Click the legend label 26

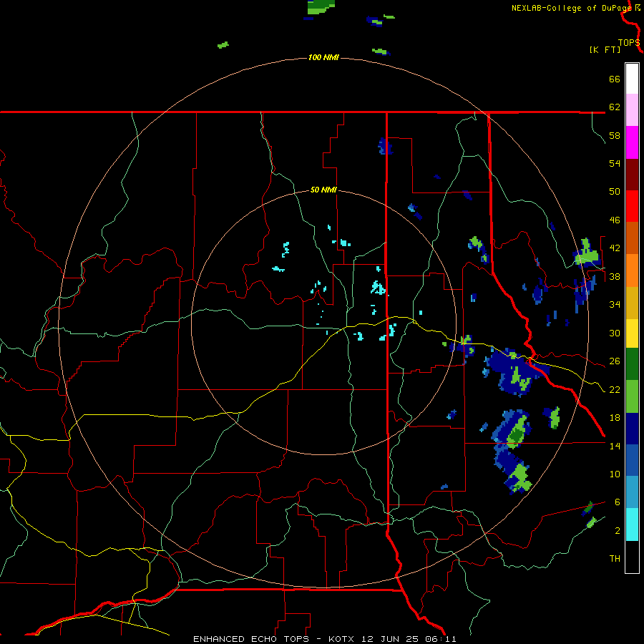tap(615, 361)
